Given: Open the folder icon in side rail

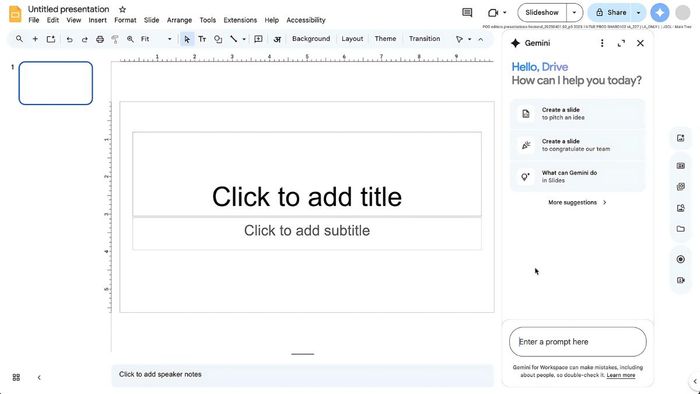Looking at the screenshot, I should [x=680, y=229].
